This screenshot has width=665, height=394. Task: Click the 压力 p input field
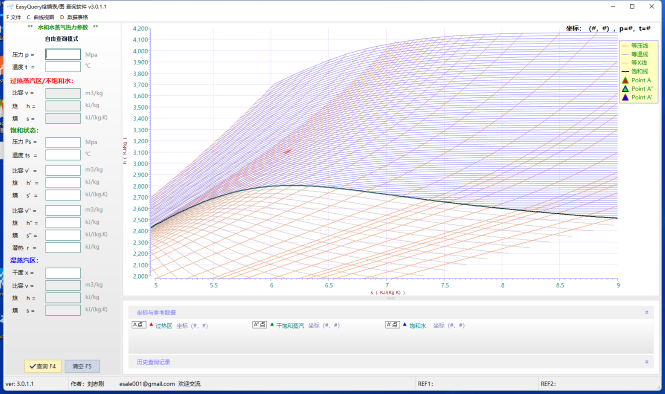[x=63, y=54]
